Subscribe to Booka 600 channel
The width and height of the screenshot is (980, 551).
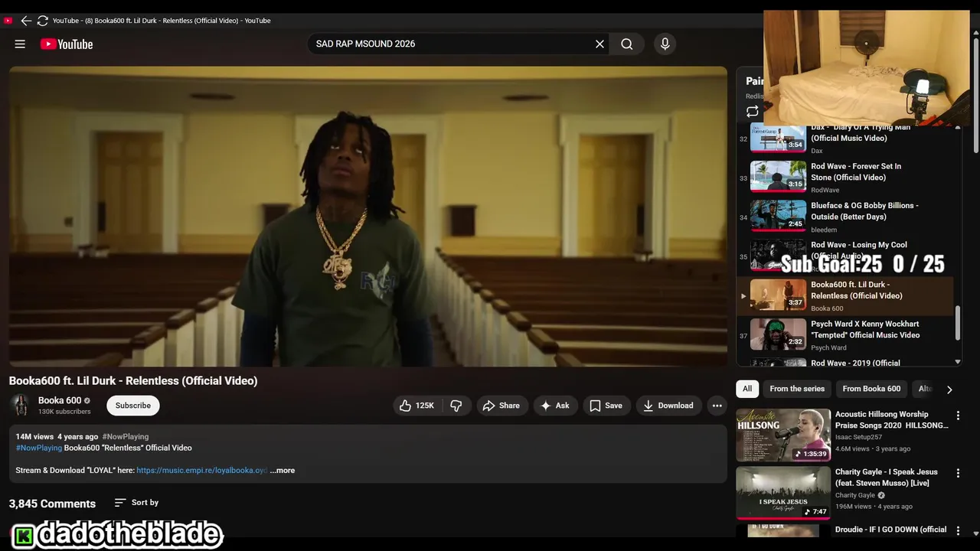(x=133, y=406)
